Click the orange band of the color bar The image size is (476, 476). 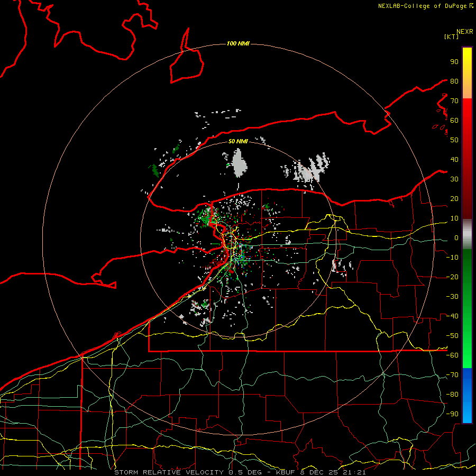click(x=467, y=90)
